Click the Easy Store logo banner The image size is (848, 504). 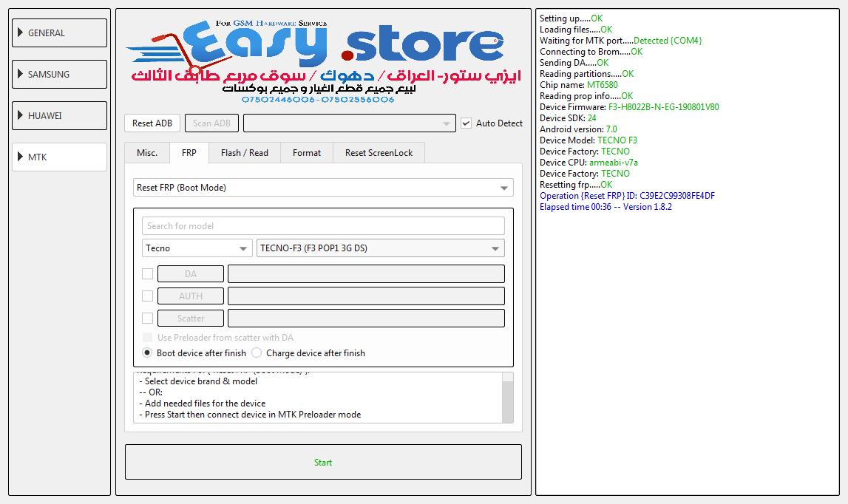[323, 61]
